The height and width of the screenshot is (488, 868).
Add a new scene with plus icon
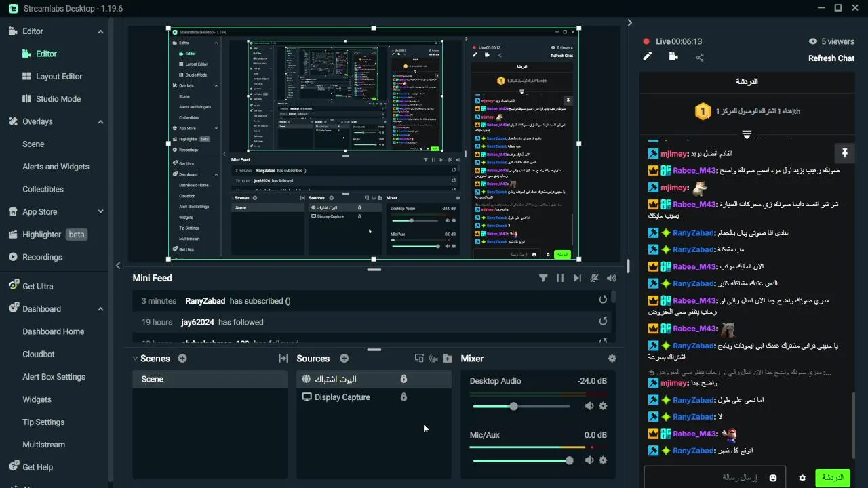pos(182,359)
